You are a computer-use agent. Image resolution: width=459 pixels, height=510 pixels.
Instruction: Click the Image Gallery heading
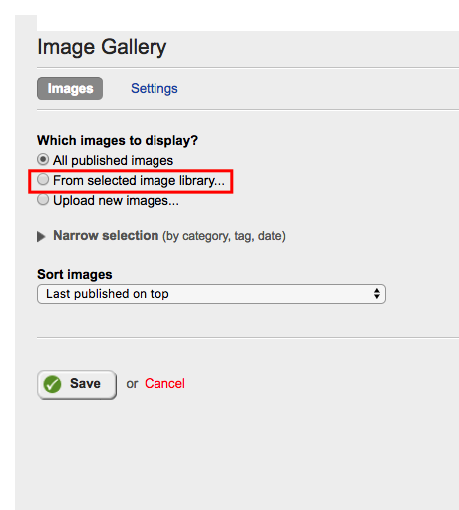point(102,47)
